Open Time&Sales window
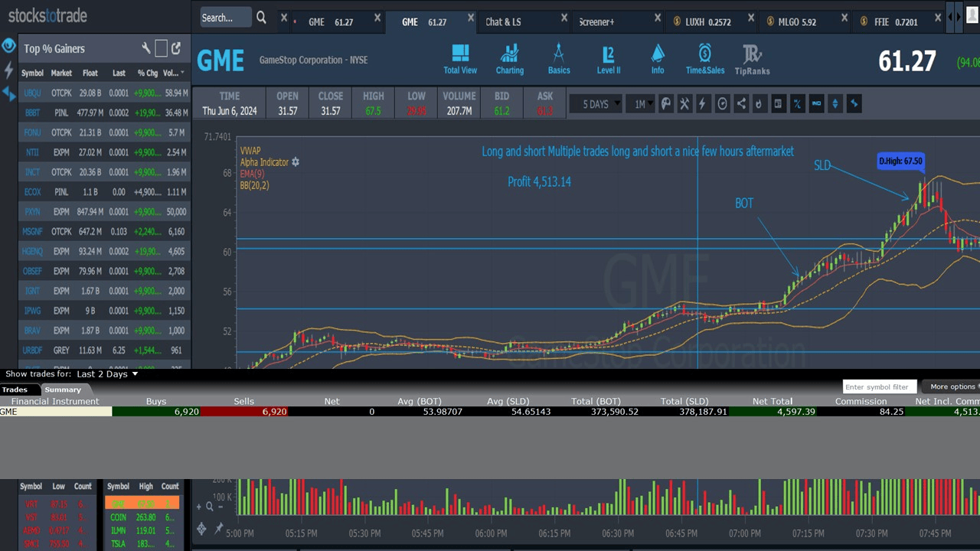Viewport: 980px width, 551px height. coord(705,59)
